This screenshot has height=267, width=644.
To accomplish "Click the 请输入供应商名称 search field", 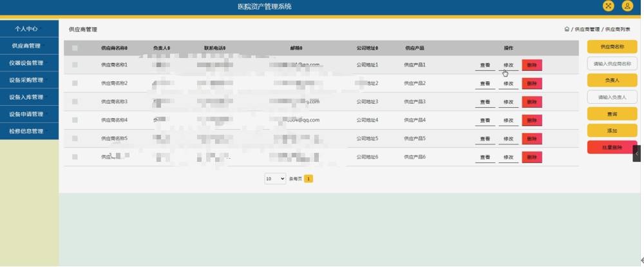I will click(612, 64).
